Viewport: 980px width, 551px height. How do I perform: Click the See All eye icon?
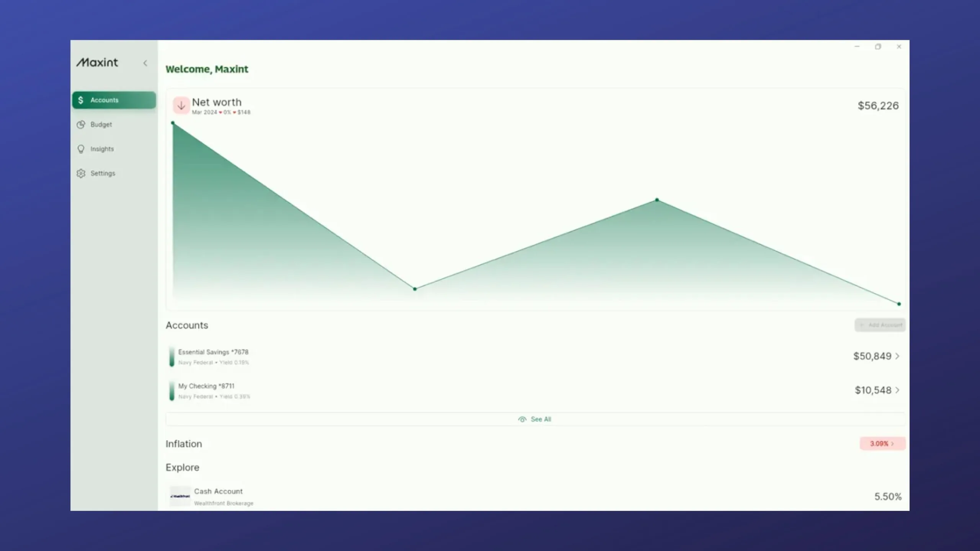(522, 419)
